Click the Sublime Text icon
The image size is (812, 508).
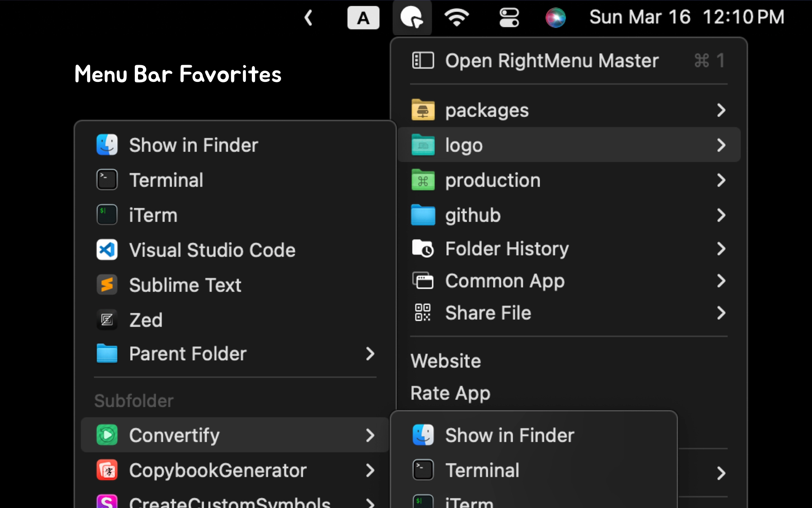click(107, 284)
